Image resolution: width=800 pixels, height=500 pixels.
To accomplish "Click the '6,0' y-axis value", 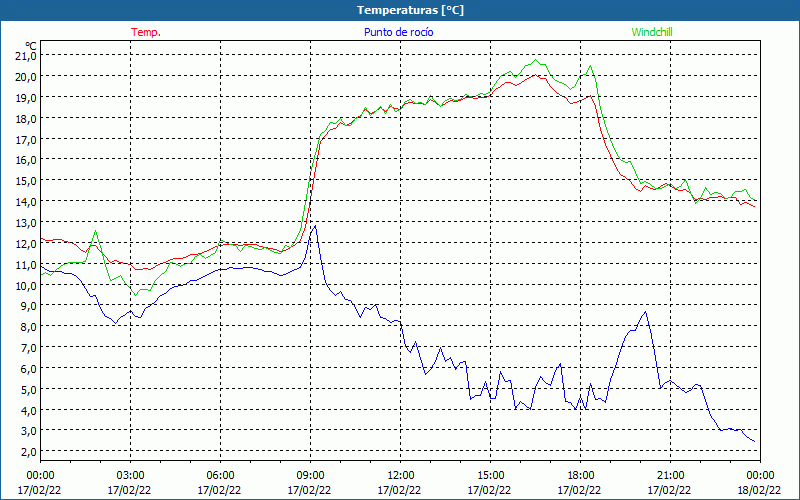I will pyautogui.click(x=29, y=368).
